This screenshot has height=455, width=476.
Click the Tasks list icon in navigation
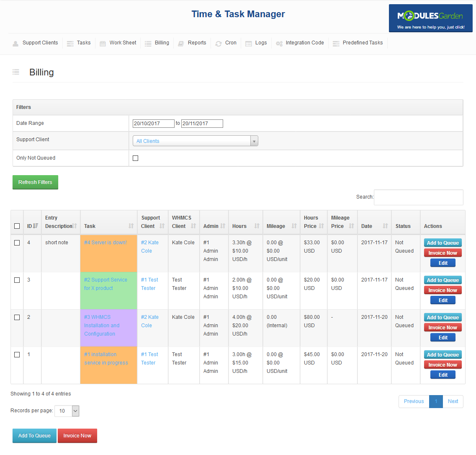coord(70,44)
